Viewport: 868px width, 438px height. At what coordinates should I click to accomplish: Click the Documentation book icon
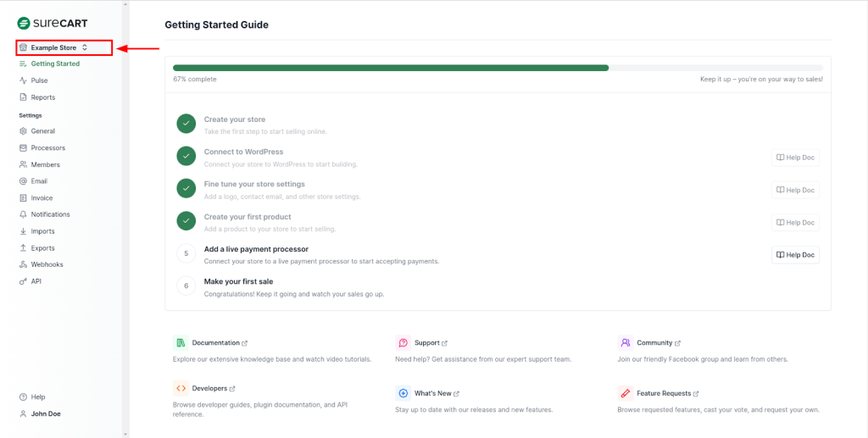[181, 343]
